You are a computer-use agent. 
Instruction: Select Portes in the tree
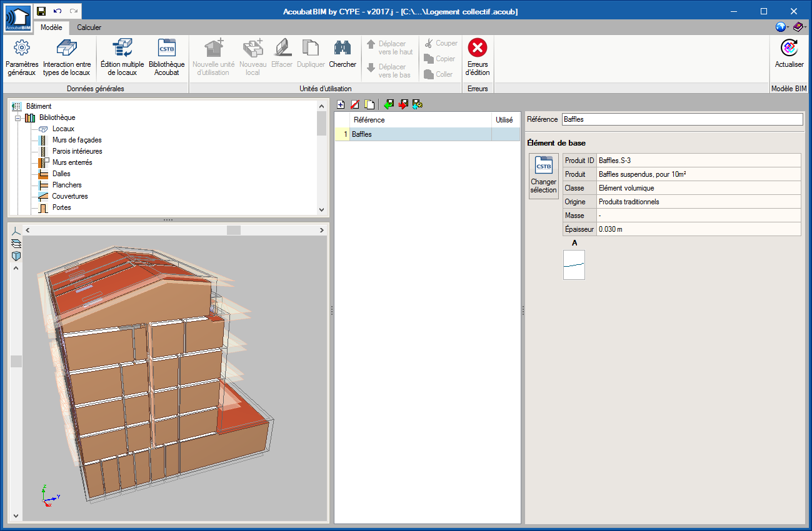(62, 207)
